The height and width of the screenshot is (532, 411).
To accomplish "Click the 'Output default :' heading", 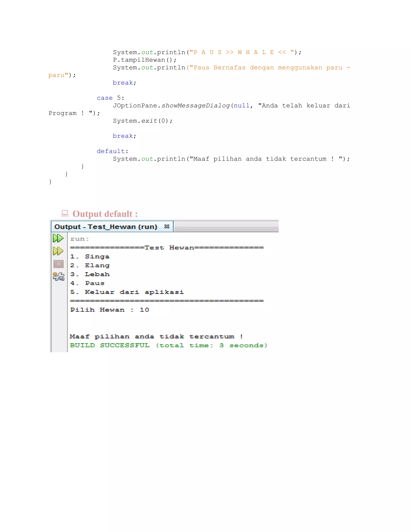I will (105, 214).
